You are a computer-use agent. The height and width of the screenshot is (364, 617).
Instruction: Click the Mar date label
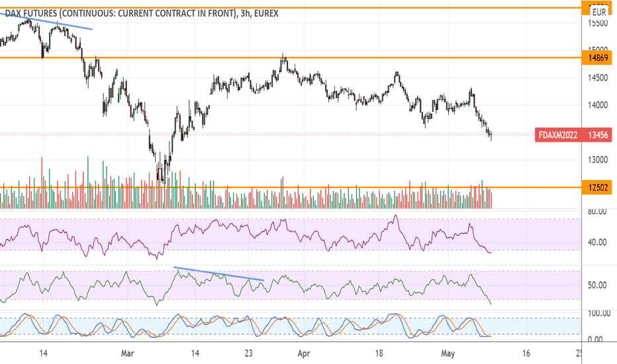point(128,353)
